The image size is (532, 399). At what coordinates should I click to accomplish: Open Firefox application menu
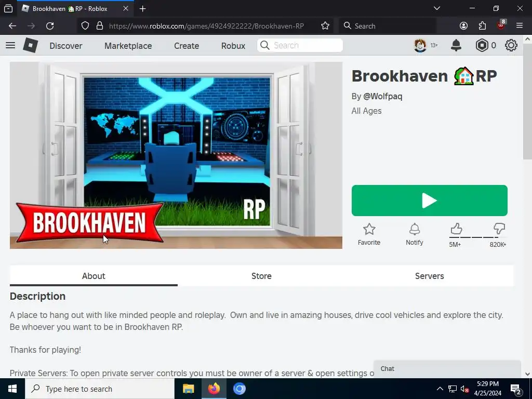520,26
